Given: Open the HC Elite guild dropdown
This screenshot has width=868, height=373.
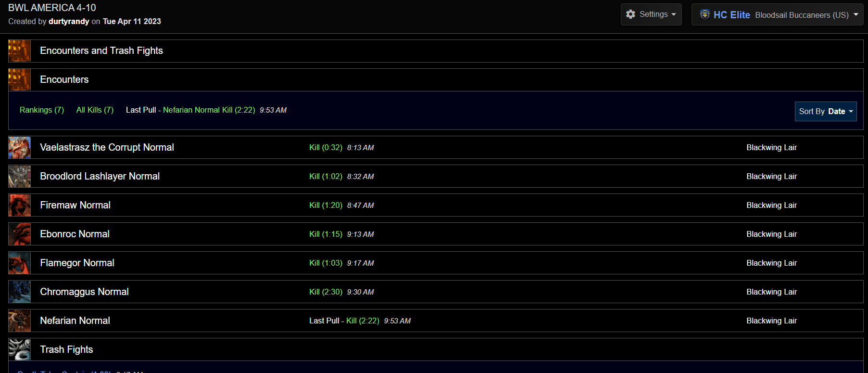Looking at the screenshot, I should coord(777,14).
